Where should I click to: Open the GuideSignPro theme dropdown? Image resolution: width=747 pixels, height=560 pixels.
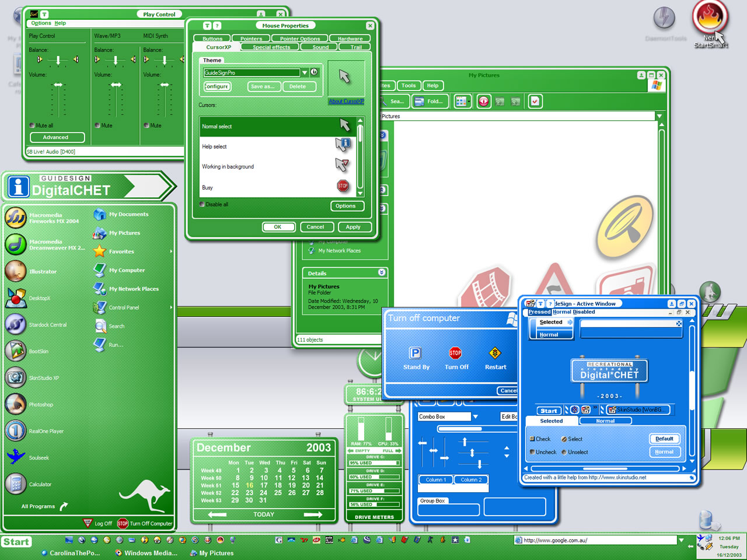pyautogui.click(x=305, y=73)
